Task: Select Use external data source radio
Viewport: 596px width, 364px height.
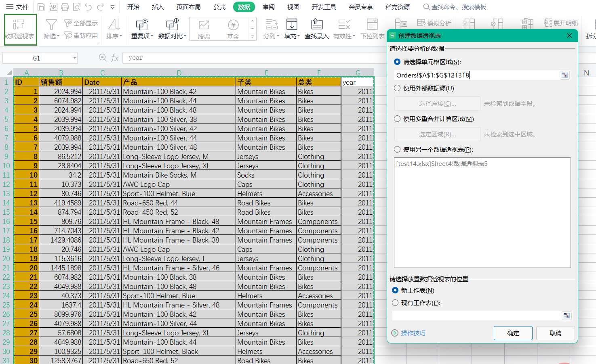Action: pos(397,88)
